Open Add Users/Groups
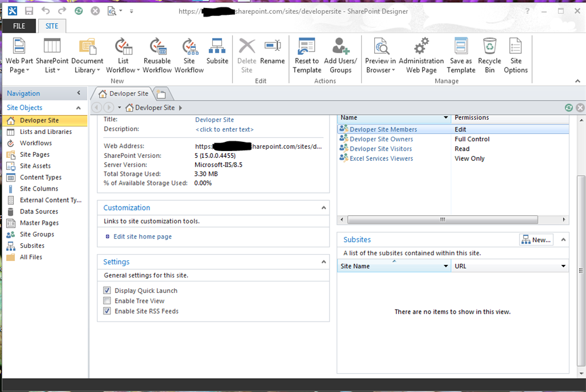The height and width of the screenshot is (392, 586). click(340, 56)
